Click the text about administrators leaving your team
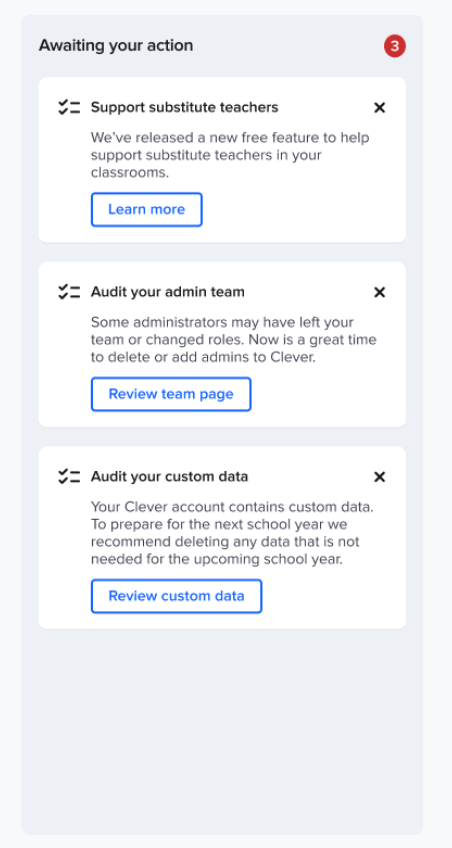452x848 pixels. click(234, 340)
